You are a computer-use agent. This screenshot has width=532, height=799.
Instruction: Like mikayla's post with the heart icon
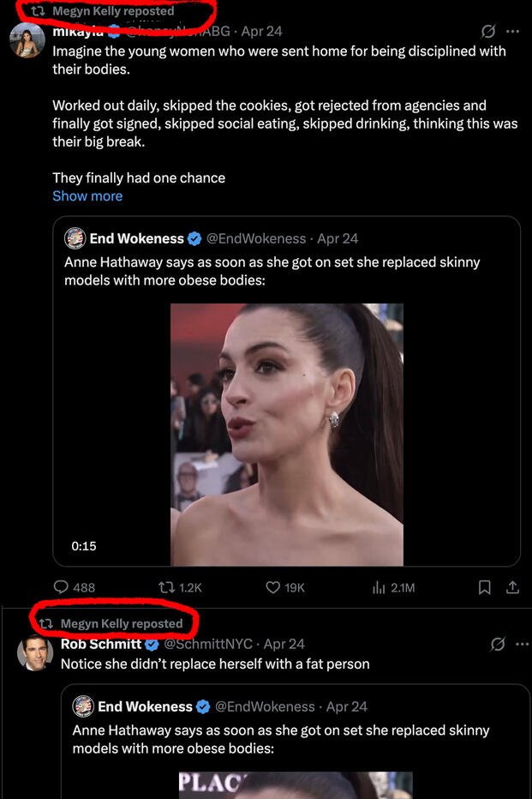pyautogui.click(x=273, y=587)
